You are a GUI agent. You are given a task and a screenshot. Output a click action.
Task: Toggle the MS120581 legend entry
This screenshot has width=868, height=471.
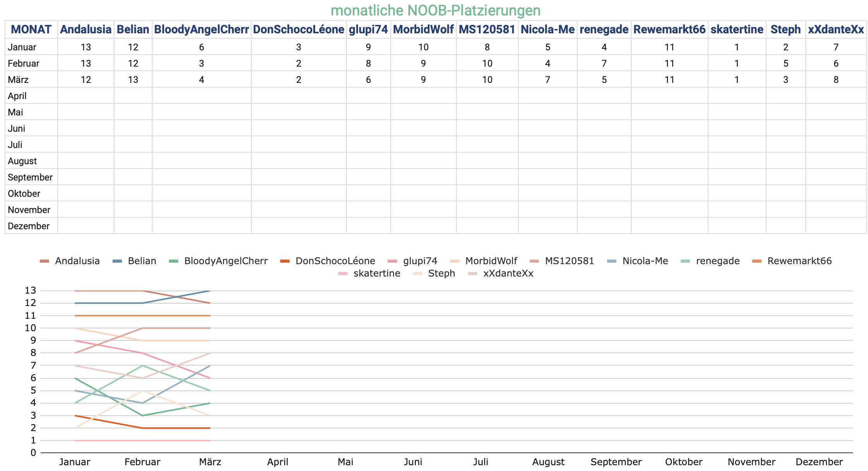562,261
